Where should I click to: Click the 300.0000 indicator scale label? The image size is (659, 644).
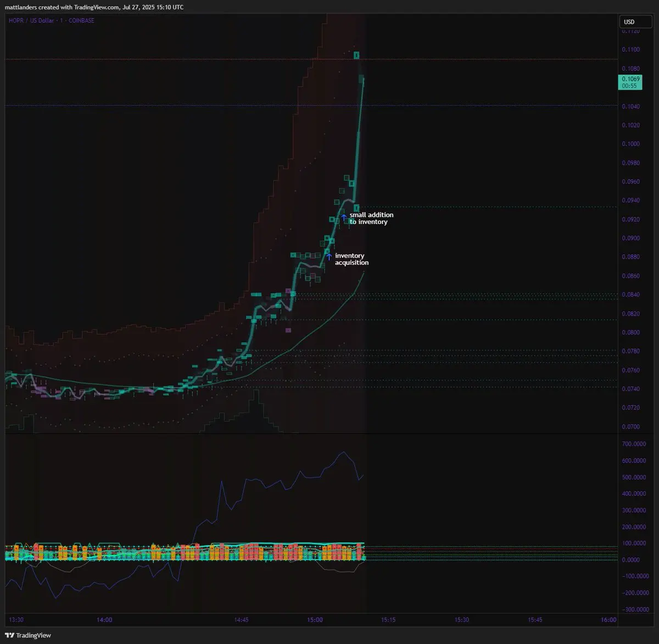(634, 510)
